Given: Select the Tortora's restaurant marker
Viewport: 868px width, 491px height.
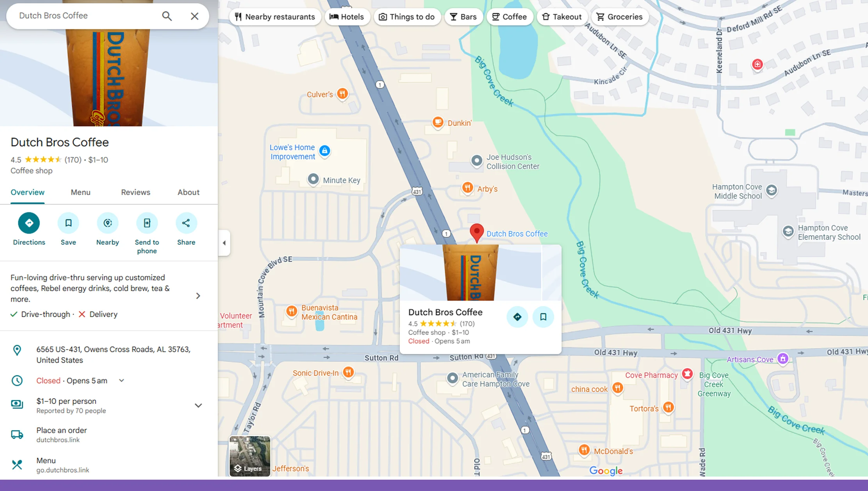Looking at the screenshot, I should pyautogui.click(x=668, y=408).
